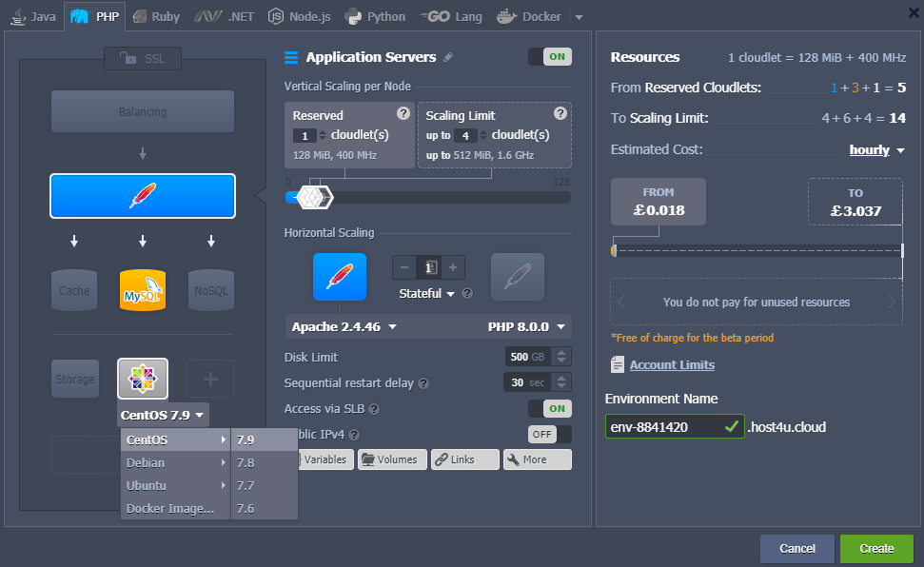Open the Stateful scaling mode dropdown
The height and width of the screenshot is (567, 924).
426,294
